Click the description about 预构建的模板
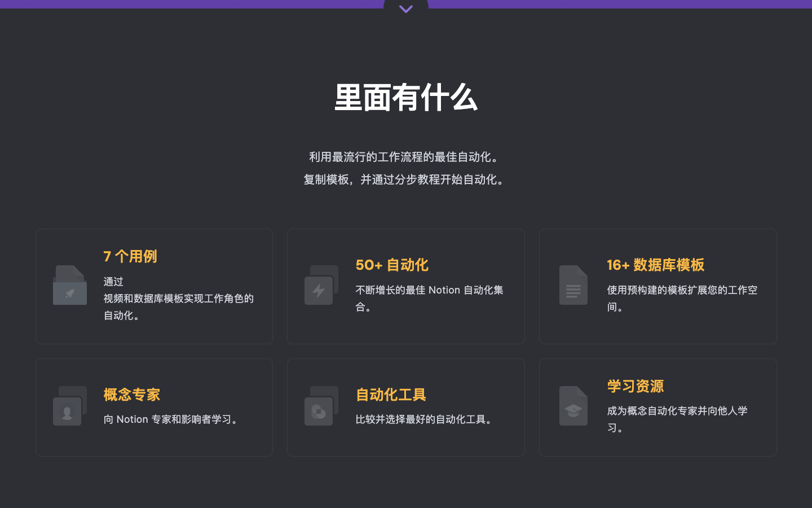This screenshot has height=508, width=812. pos(682,290)
